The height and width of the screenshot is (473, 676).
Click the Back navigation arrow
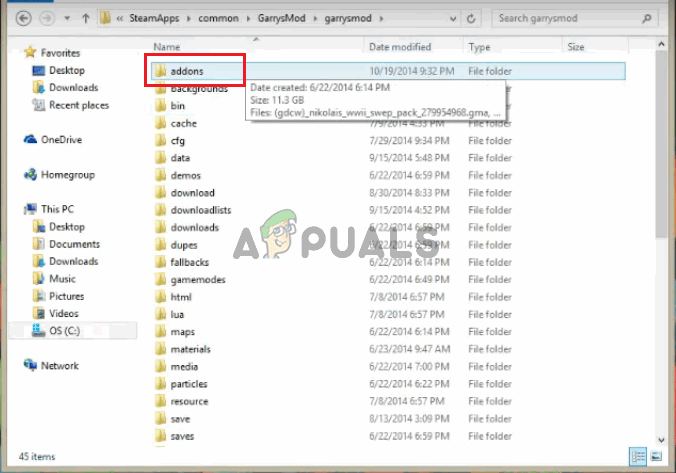point(24,19)
